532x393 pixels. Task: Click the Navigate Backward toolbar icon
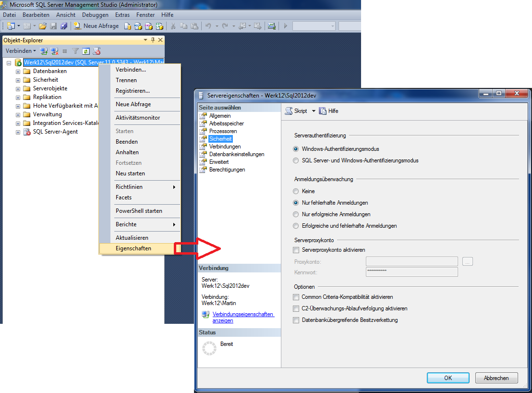click(242, 26)
